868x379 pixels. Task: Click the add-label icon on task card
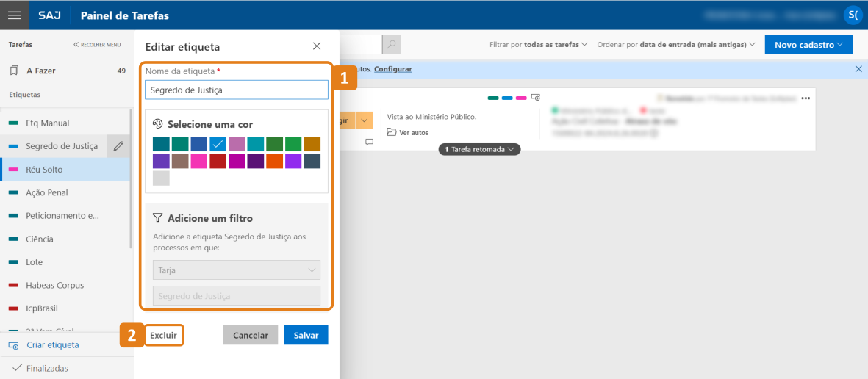pos(536,98)
